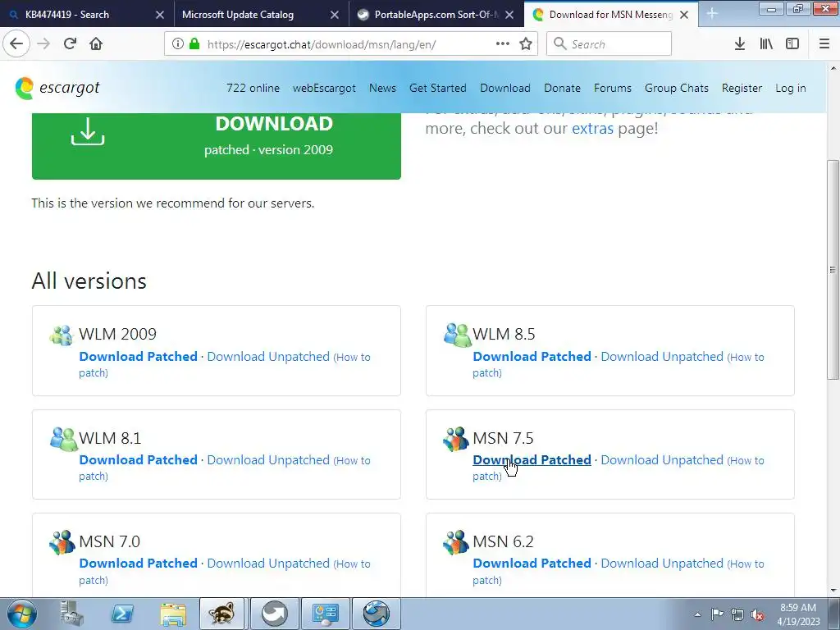Click the MSN 7.0 buddy icon

62,542
